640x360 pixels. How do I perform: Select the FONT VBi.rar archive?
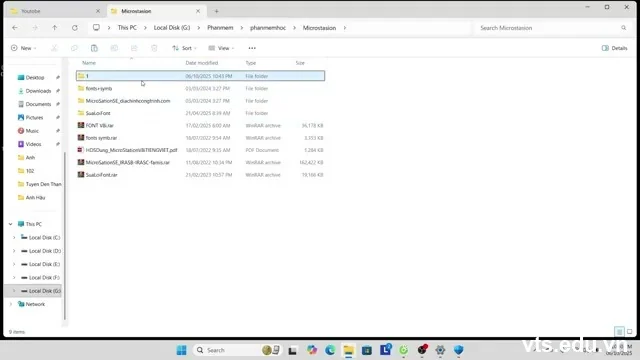[200, 125]
